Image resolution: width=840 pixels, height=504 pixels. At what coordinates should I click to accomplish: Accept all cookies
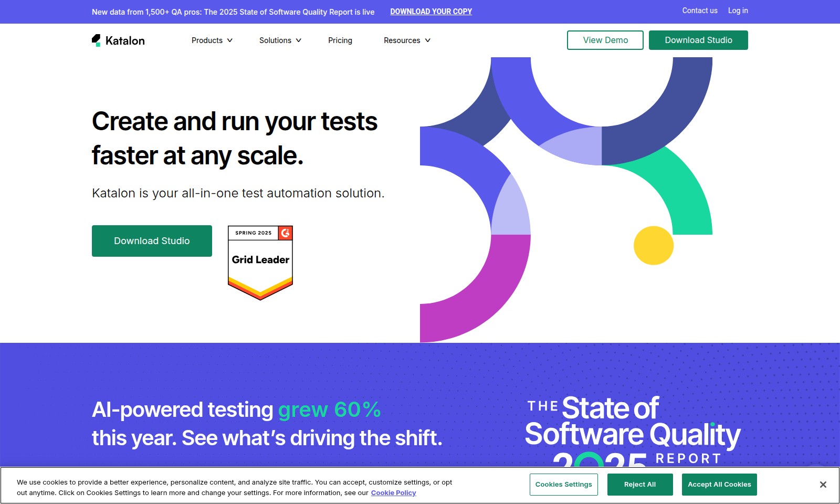click(x=719, y=485)
